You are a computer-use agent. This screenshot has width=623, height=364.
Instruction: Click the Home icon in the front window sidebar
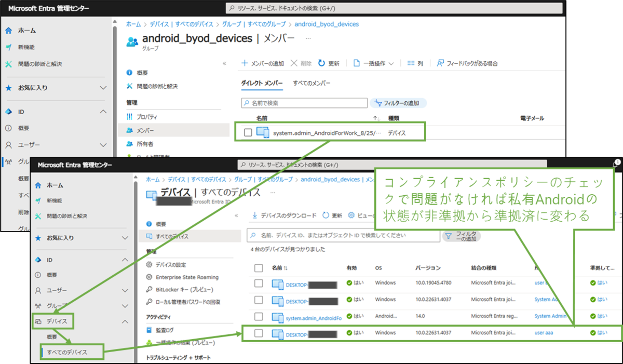tap(38, 185)
